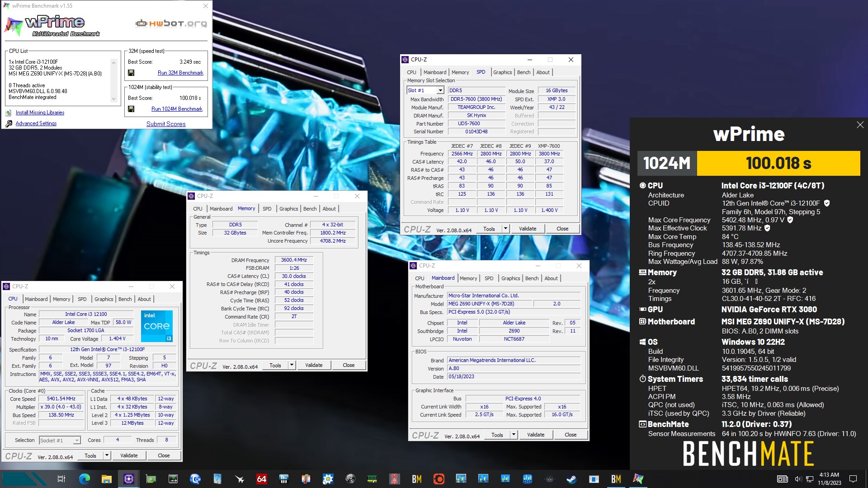868x488 pixels.
Task: Click the airplane-shaped taskbar icon
Action: 240,479
